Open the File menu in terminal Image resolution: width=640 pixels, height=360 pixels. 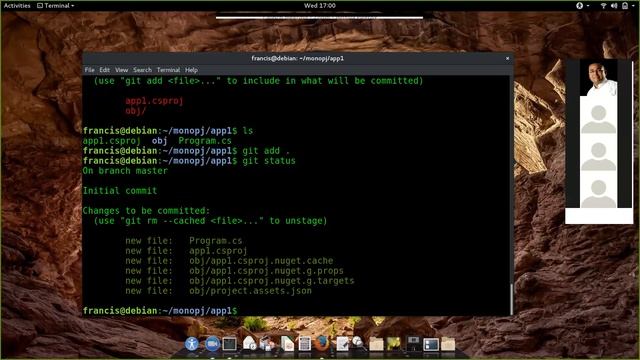point(89,70)
